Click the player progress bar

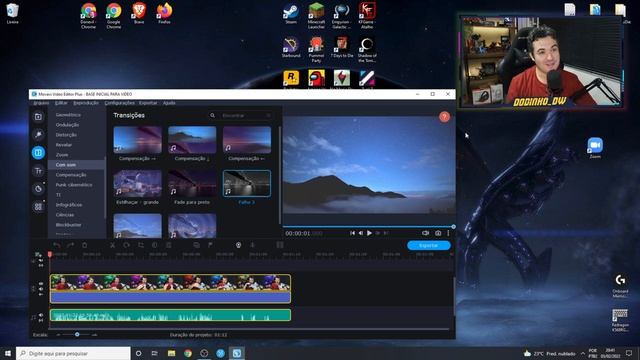tap(368, 227)
